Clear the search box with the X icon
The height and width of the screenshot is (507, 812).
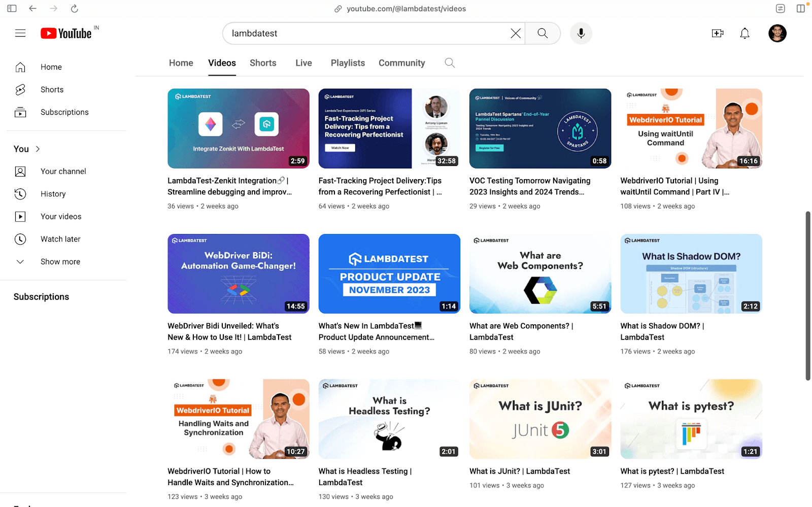pos(516,33)
